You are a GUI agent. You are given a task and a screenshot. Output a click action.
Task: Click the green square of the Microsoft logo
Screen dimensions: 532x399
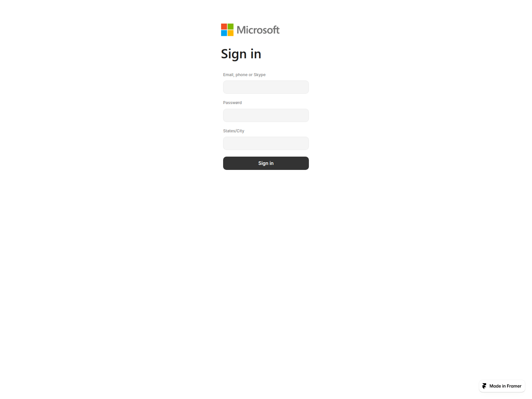(x=230, y=27)
